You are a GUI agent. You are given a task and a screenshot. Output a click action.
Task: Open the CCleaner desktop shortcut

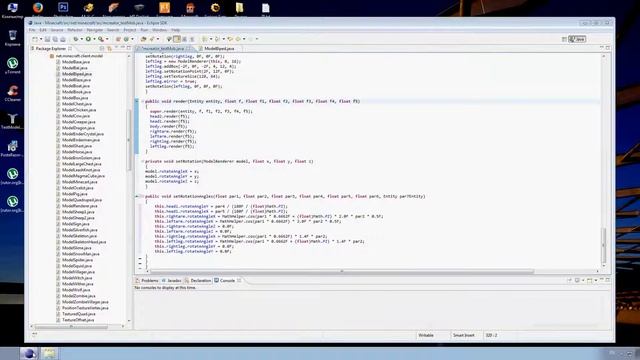12,93
